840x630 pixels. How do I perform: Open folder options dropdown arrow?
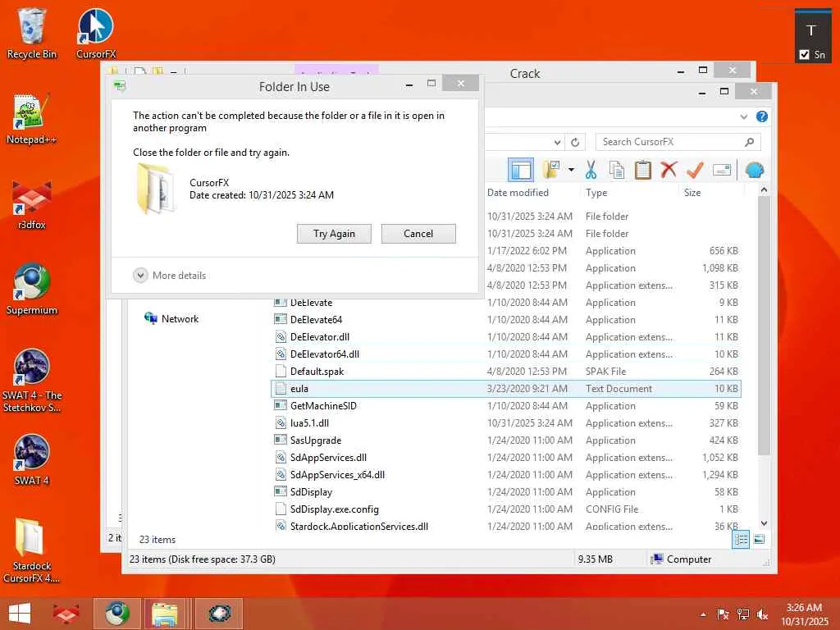point(571,171)
